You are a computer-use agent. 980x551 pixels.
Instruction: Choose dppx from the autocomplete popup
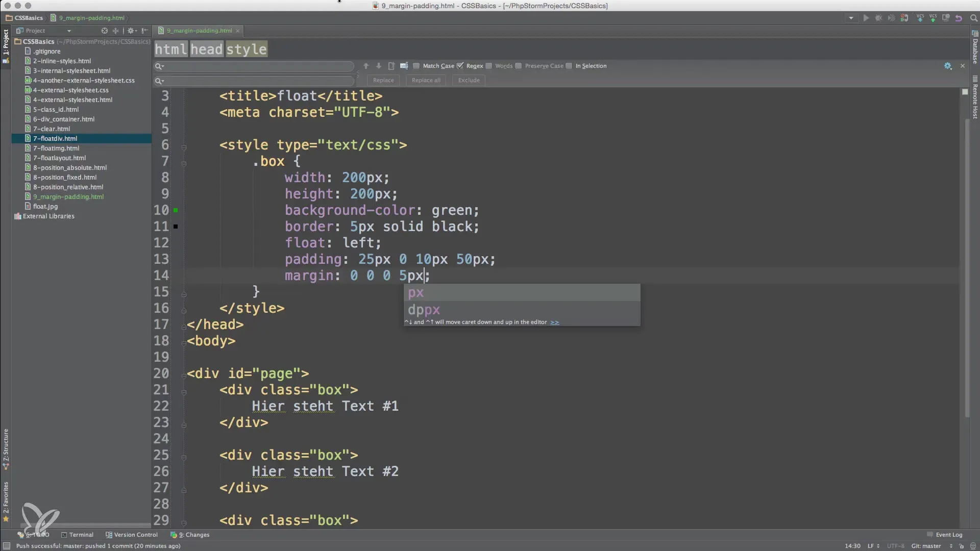tap(522, 310)
